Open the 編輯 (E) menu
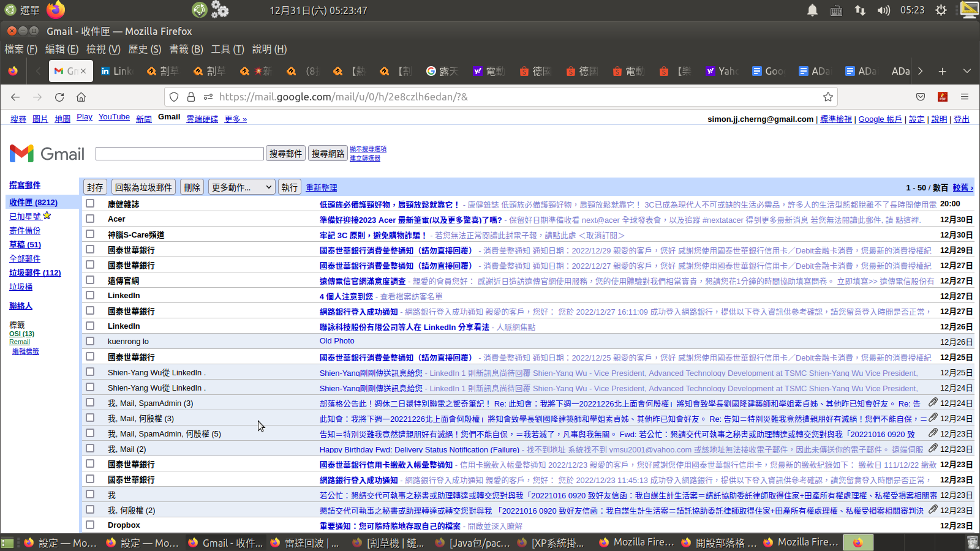This screenshot has height=551, width=980. pyautogui.click(x=62, y=49)
